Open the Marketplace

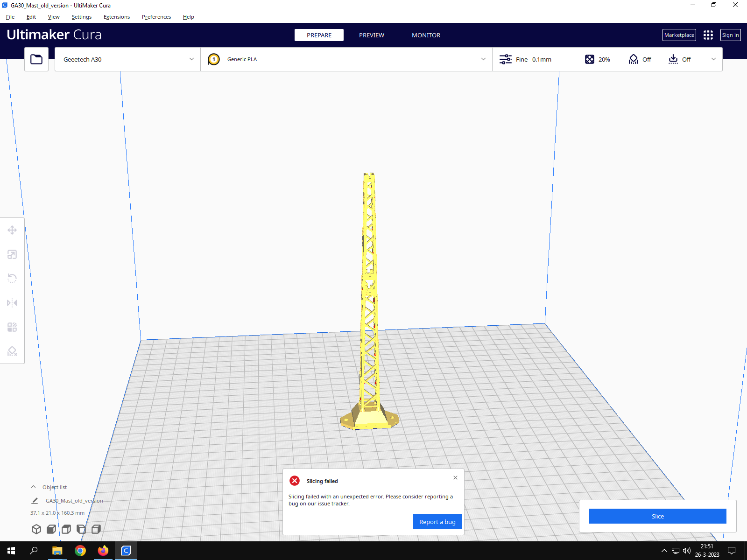[x=679, y=35]
